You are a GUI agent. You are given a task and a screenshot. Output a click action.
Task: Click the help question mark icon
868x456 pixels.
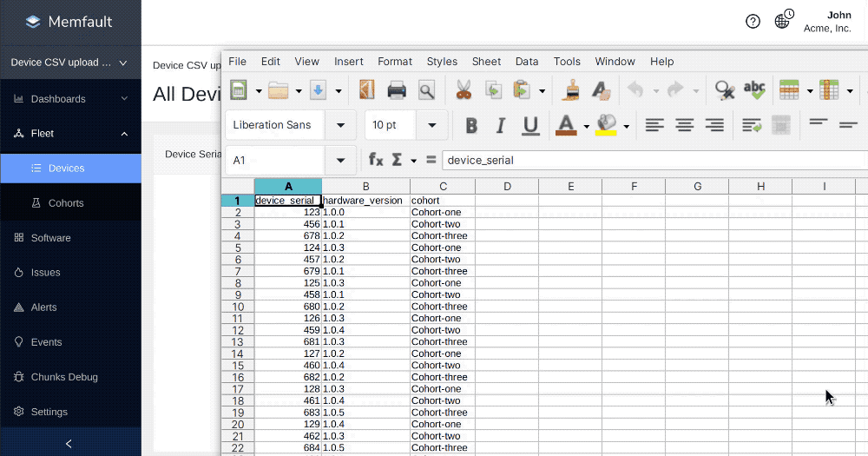753,22
